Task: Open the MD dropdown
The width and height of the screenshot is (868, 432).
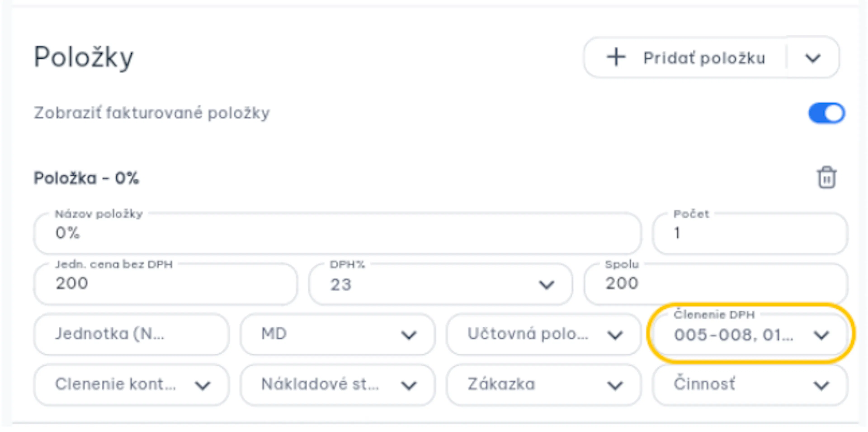Action: click(337, 334)
